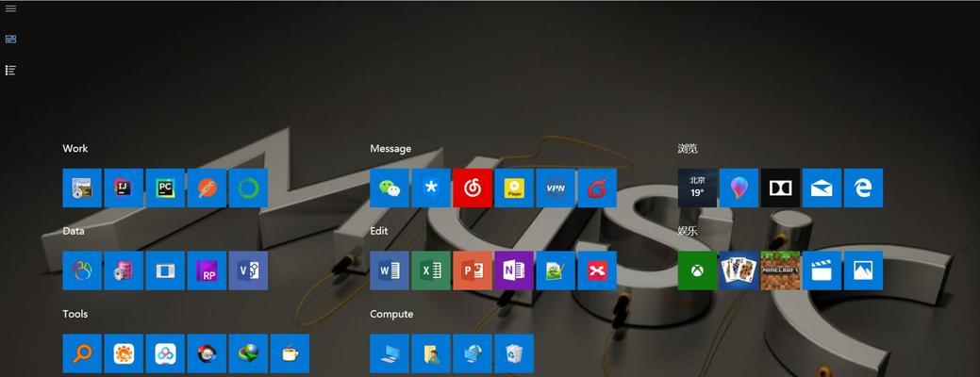Open the Dolby tile
980x377 pixels.
(x=781, y=188)
